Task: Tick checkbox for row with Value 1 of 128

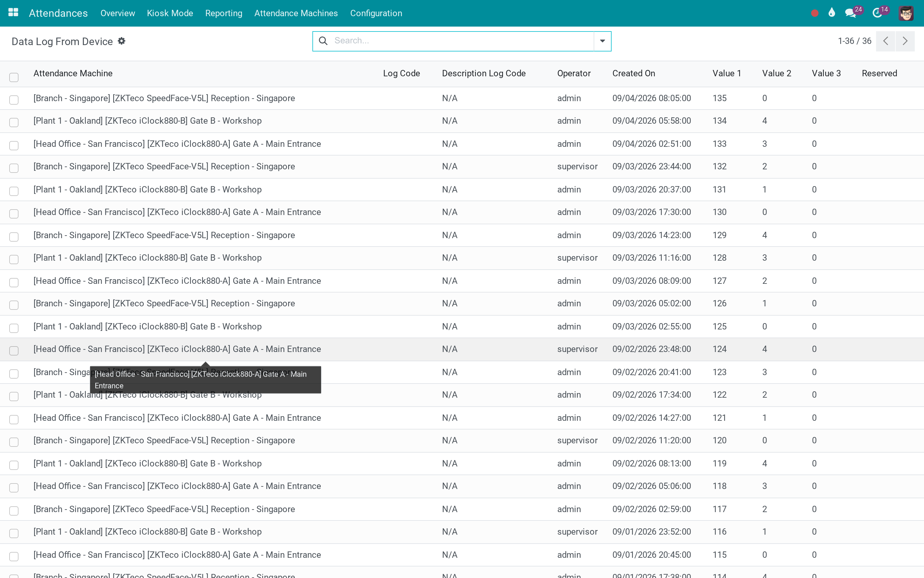Action: [14, 260]
